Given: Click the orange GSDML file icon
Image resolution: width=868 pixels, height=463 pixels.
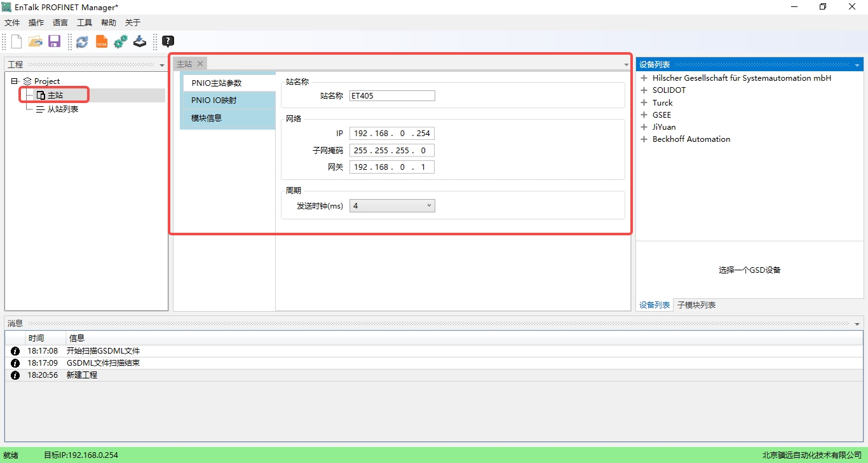Looking at the screenshot, I should click(x=102, y=42).
